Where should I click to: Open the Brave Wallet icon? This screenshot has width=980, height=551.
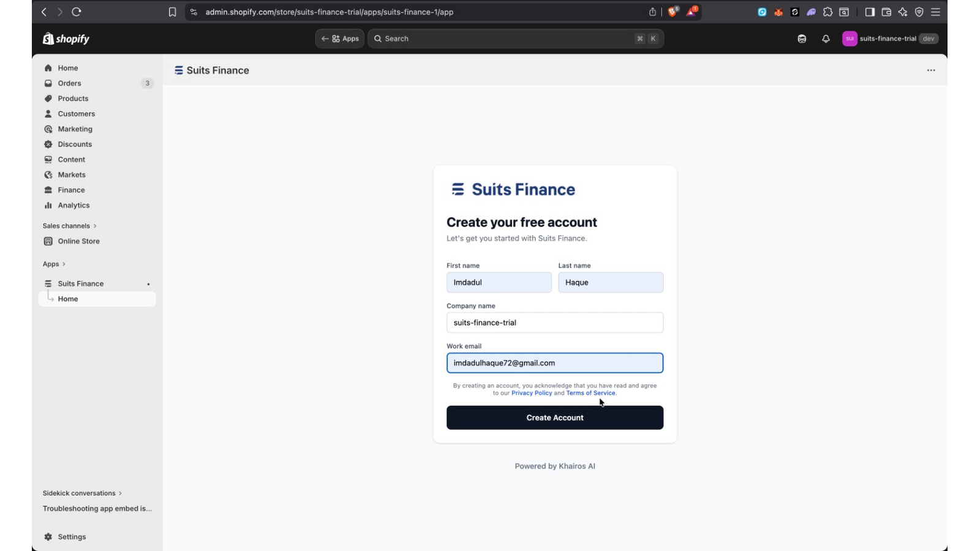[x=886, y=12]
